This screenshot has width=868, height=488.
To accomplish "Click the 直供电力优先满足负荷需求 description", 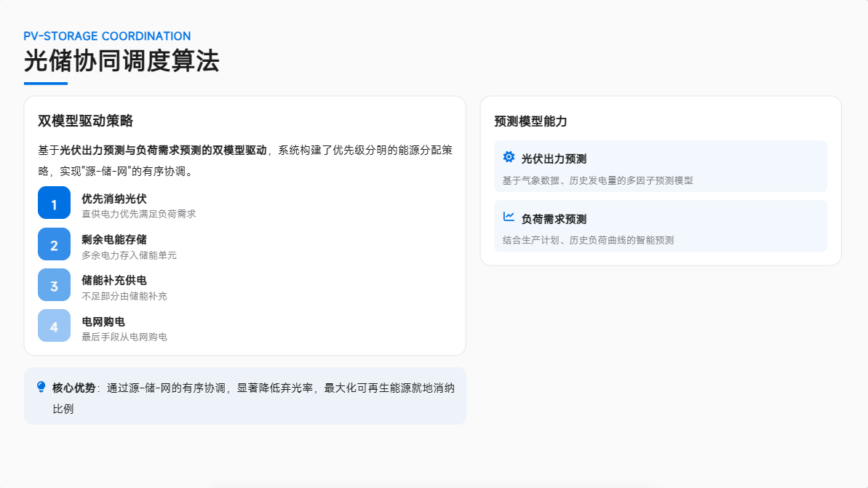I will [139, 214].
